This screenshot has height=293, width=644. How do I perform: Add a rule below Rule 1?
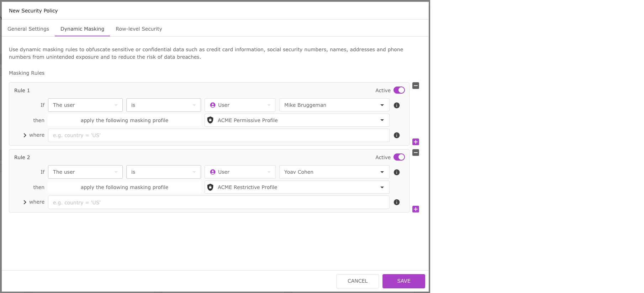coord(416,142)
